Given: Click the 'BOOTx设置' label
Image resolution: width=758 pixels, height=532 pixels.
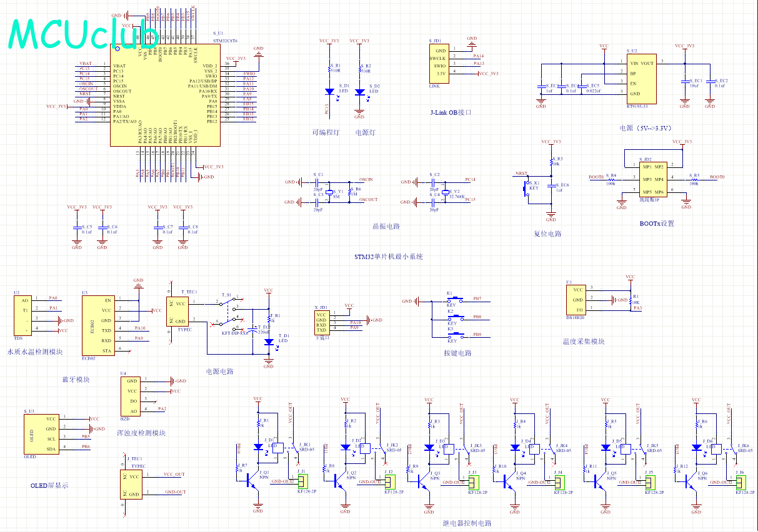Looking at the screenshot, I should [x=657, y=223].
